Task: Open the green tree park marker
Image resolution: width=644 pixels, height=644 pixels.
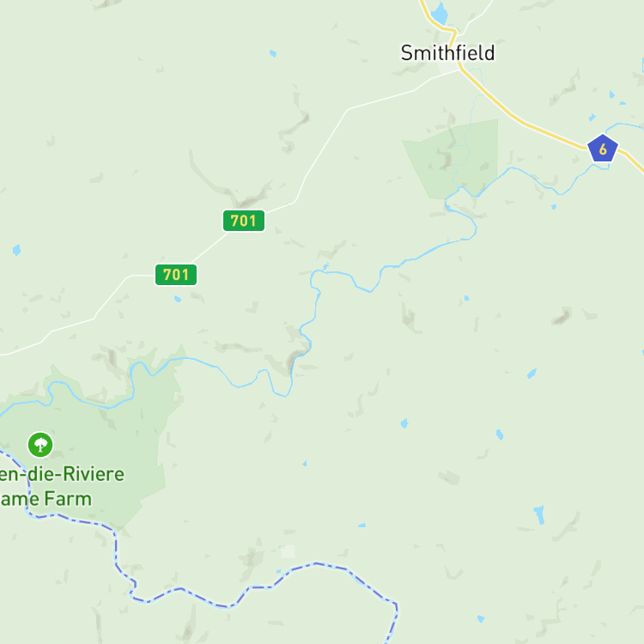Action: [40, 445]
